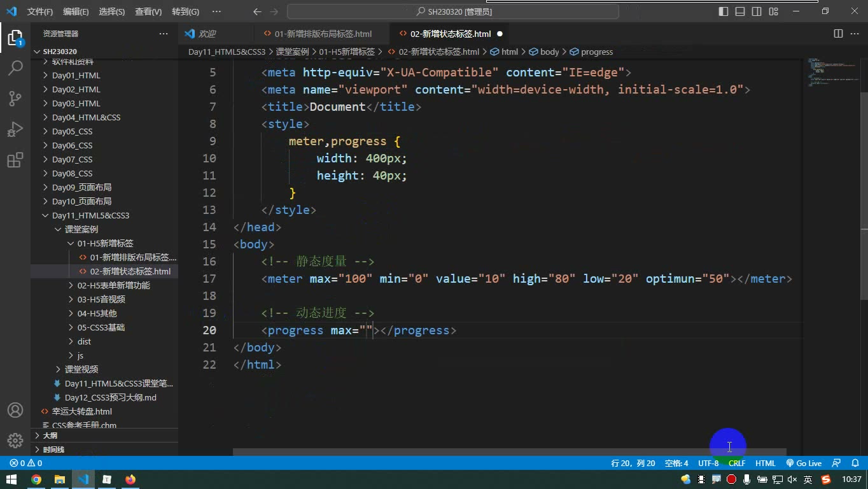Show errors and warnings problems count
Image resolution: width=868 pixels, height=489 pixels.
coord(26,464)
